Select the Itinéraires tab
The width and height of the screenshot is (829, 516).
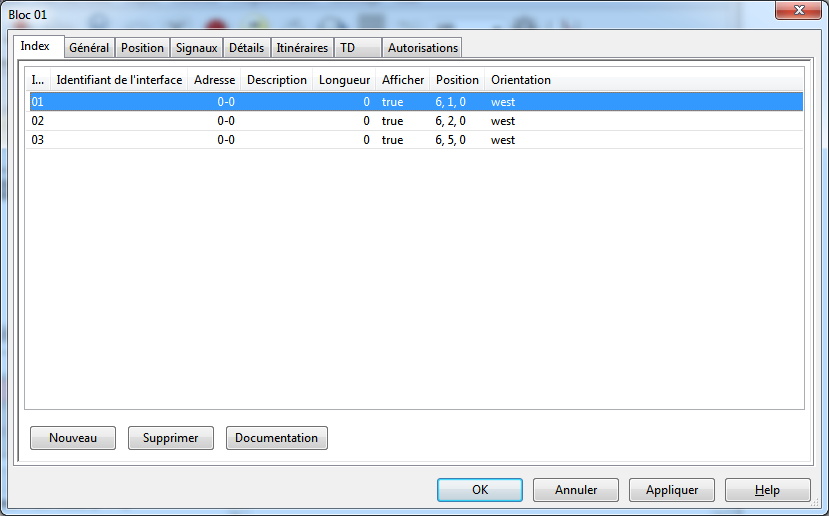[302, 48]
